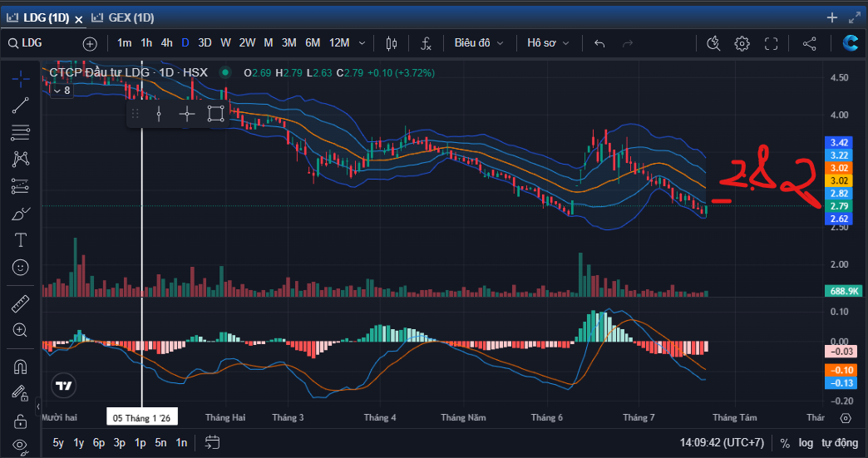Set the date range to 1n

click(181, 442)
